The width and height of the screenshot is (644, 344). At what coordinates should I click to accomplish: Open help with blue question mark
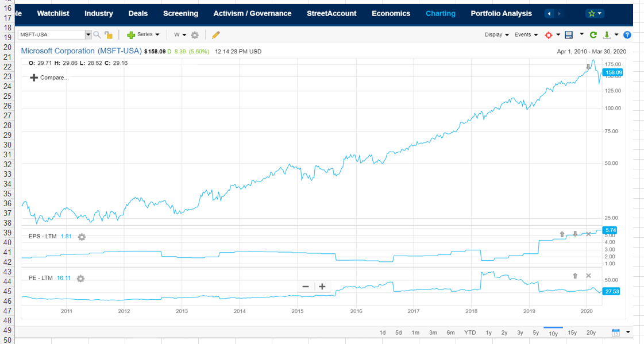click(x=627, y=35)
